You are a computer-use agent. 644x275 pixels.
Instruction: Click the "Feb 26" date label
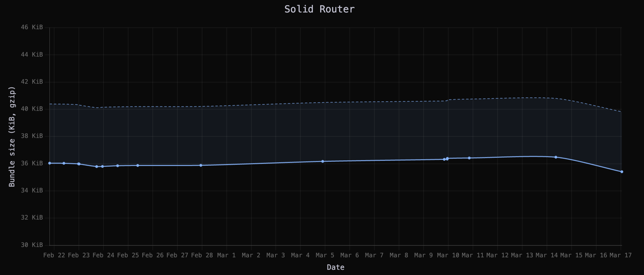(x=153, y=255)
